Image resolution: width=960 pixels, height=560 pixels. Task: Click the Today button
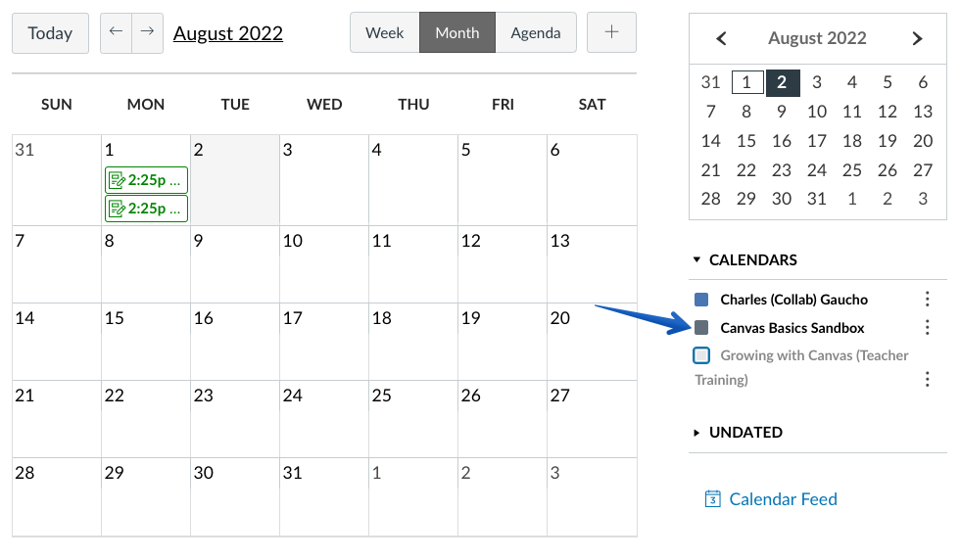tap(50, 33)
